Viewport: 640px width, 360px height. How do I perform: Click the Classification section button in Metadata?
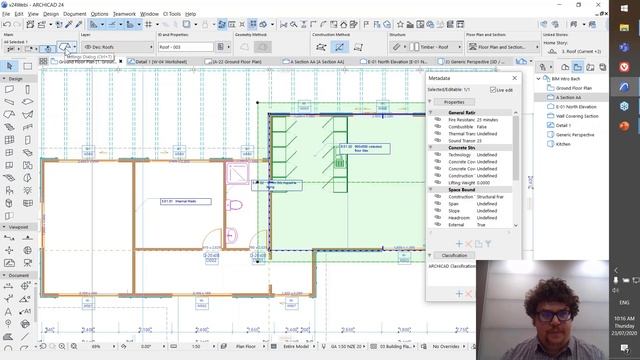coord(454,255)
